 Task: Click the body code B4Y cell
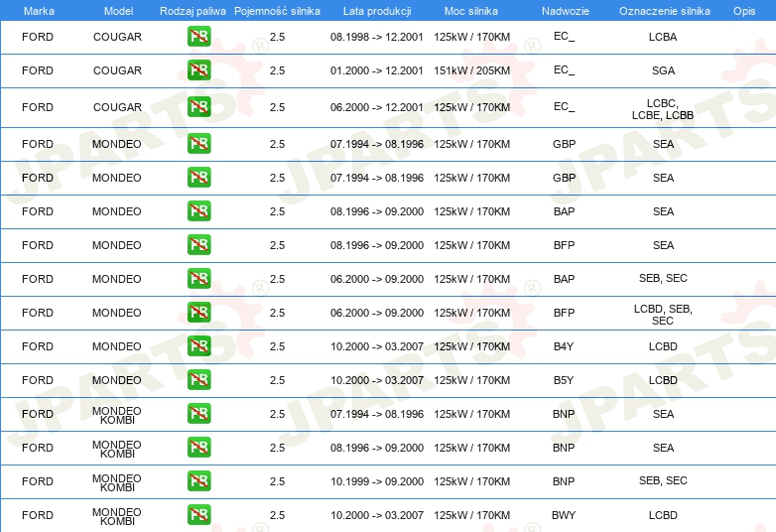[564, 346]
